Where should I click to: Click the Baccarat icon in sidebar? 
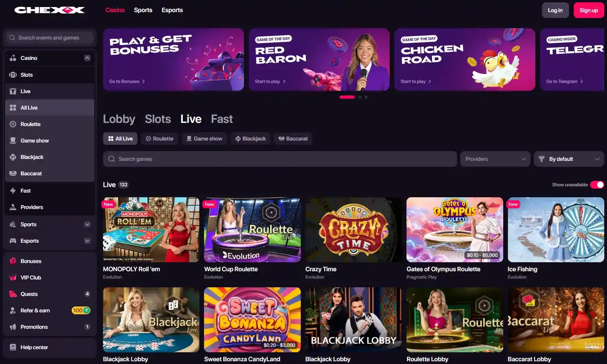pos(13,173)
